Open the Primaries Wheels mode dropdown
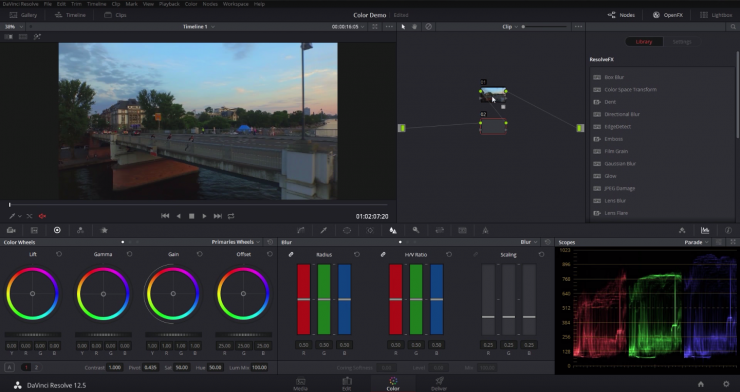The height and width of the screenshot is (392, 740). coord(235,242)
